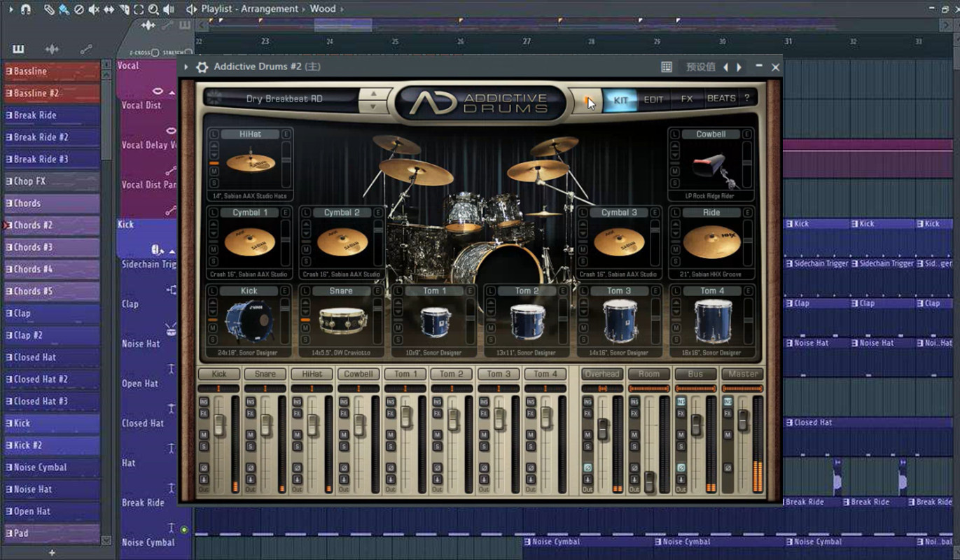Step to next preset with down arrow
Viewport: 960px width, 560px height.
click(373, 106)
